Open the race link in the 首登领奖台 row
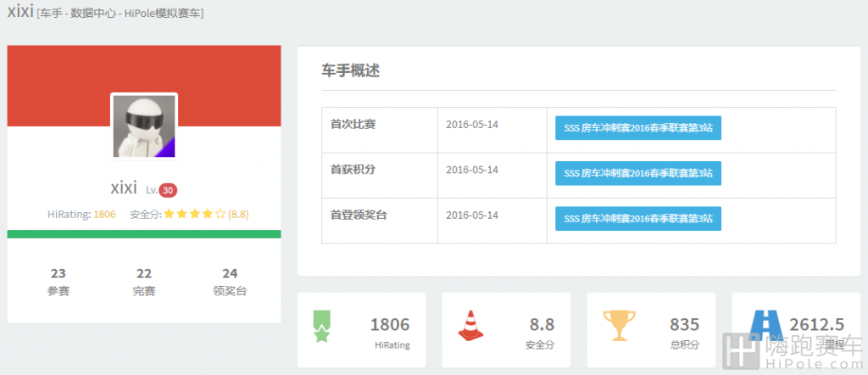Screen dimensions: 868x375 pyautogui.click(x=637, y=219)
